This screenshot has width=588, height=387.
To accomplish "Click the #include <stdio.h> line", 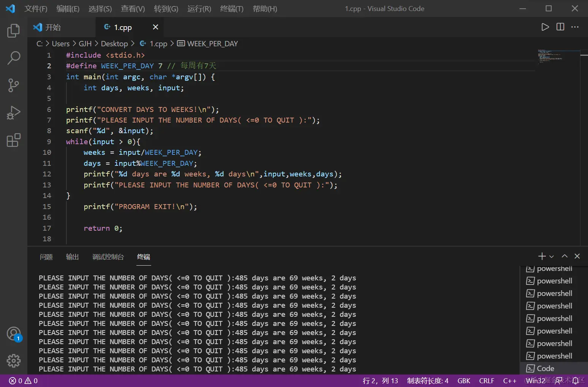I will 105,55.
